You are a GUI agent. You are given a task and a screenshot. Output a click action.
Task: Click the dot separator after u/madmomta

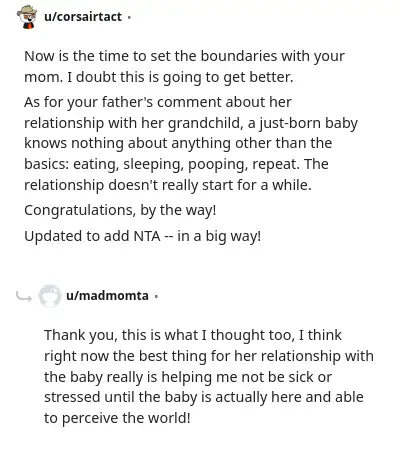pos(156,296)
